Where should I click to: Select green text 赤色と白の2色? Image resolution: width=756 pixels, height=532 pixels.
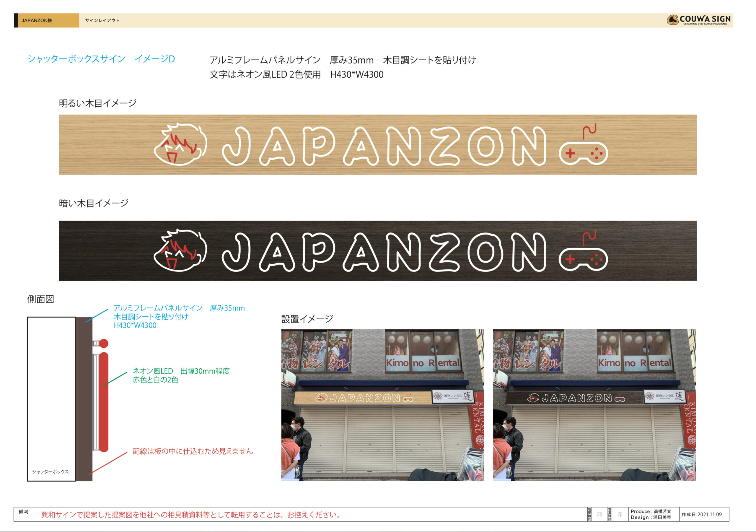(x=155, y=380)
